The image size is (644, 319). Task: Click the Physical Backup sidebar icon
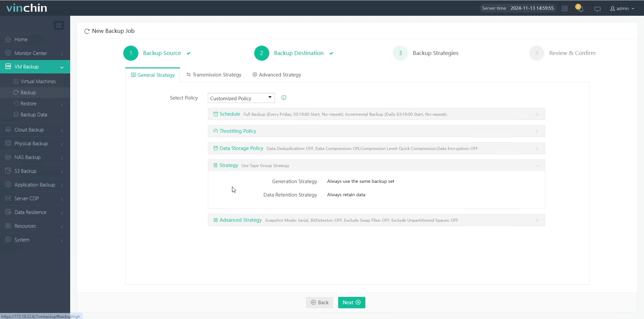coord(8,143)
